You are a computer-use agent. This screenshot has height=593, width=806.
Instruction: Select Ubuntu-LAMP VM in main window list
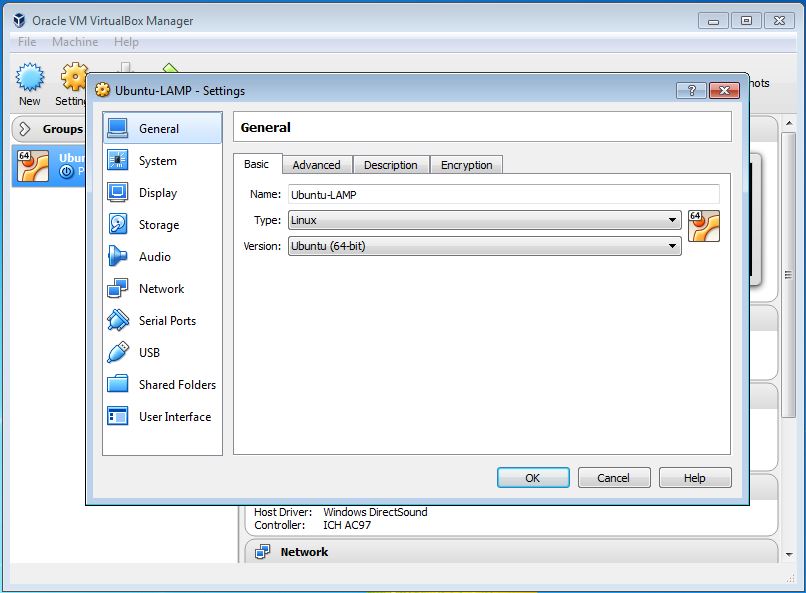point(50,165)
